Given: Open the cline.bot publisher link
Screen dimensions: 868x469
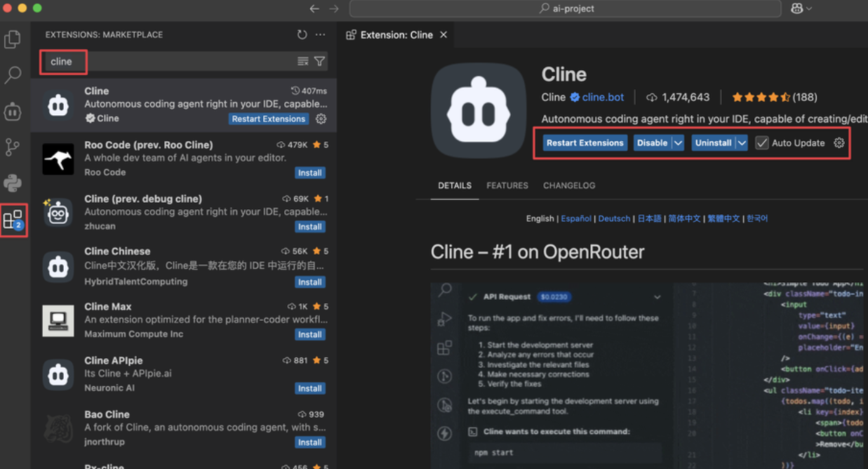Looking at the screenshot, I should pos(603,97).
